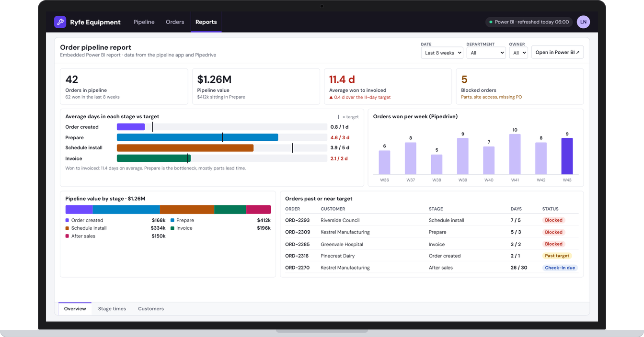Click the ORDER column header
Image resolution: width=644 pixels, height=337 pixels.
tap(292, 209)
